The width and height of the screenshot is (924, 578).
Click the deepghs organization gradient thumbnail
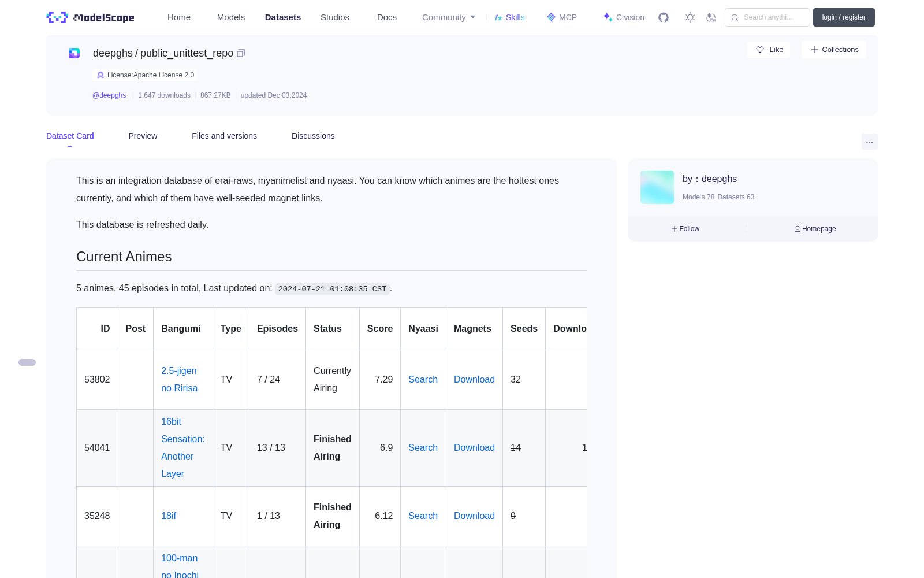(x=657, y=187)
